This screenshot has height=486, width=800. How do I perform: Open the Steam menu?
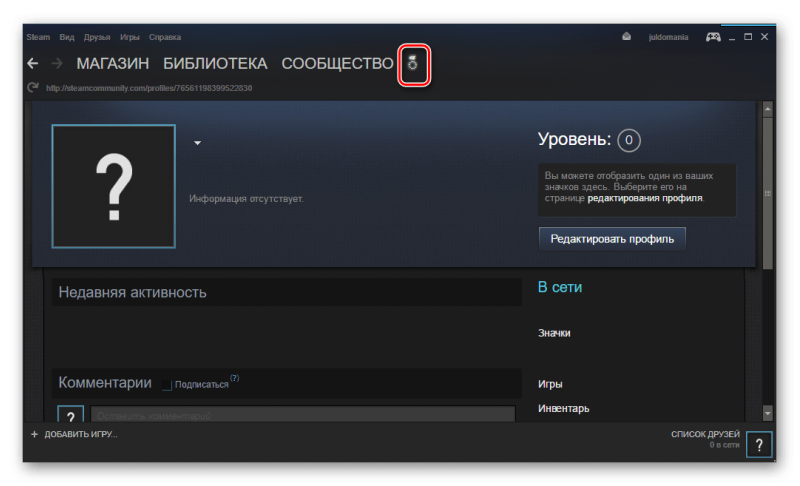point(38,37)
